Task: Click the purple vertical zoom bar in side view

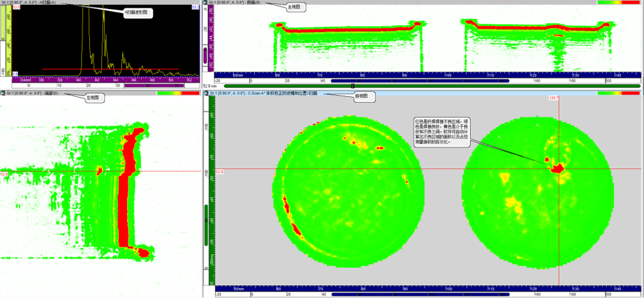Action: pyautogui.click(x=205, y=51)
